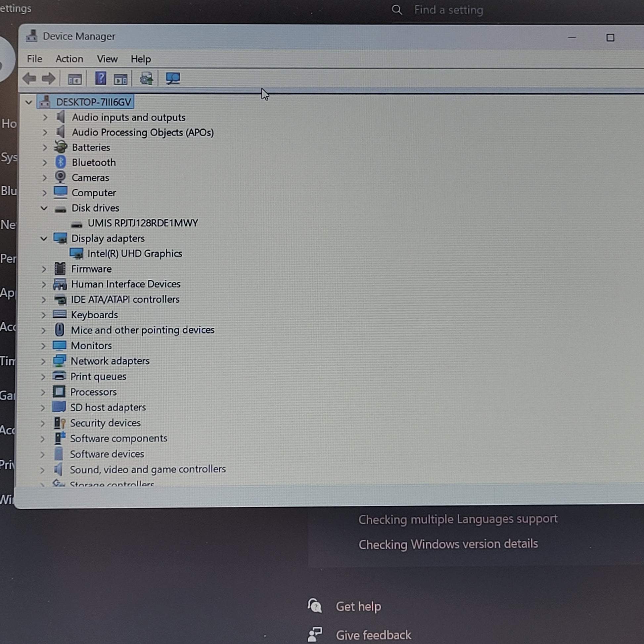
Task: Click the Bluetooth category icon
Action: pyautogui.click(x=60, y=162)
